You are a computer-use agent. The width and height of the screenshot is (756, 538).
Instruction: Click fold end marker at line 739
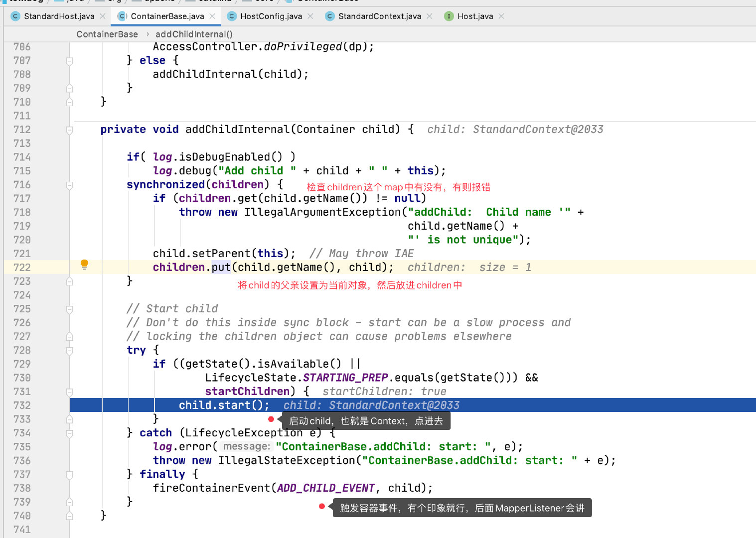point(70,502)
